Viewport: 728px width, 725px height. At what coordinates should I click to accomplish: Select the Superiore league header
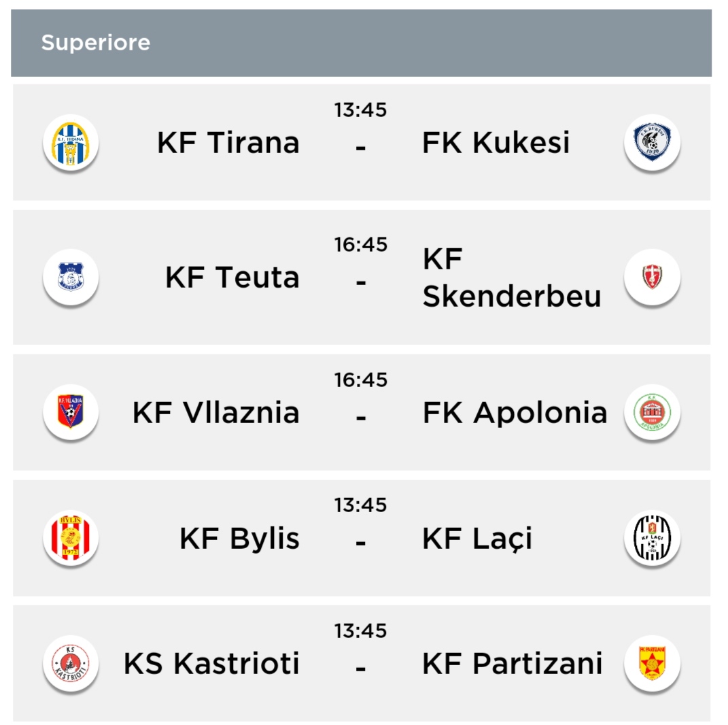pyautogui.click(x=95, y=43)
